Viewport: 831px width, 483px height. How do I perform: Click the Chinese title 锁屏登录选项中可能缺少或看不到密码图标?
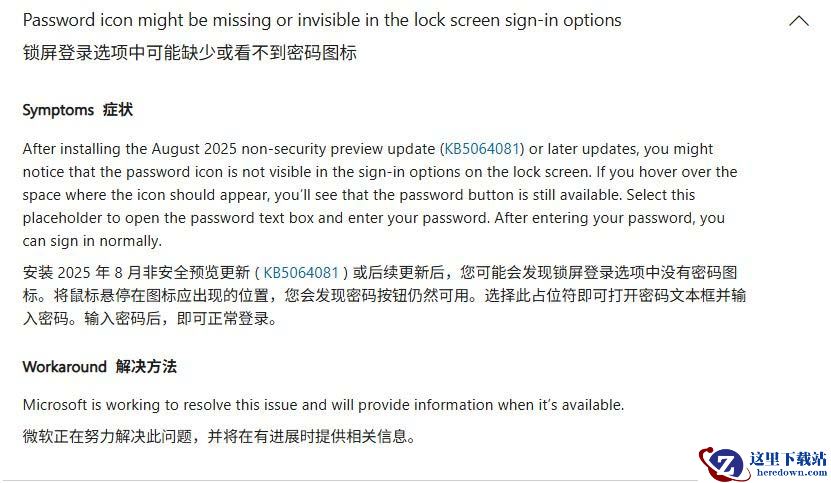click(190, 53)
